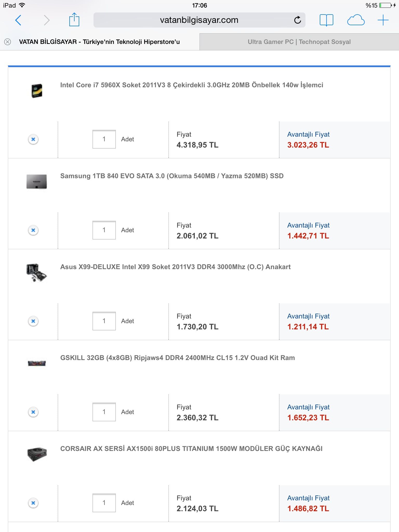Viewport: 399px width, 532px height.
Task: Open the Asus X99-DELUXE Anakart product link
Action: point(175,267)
